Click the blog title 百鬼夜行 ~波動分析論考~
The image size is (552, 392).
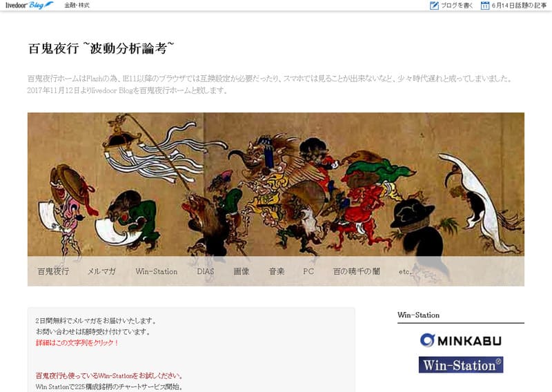pyautogui.click(x=101, y=48)
